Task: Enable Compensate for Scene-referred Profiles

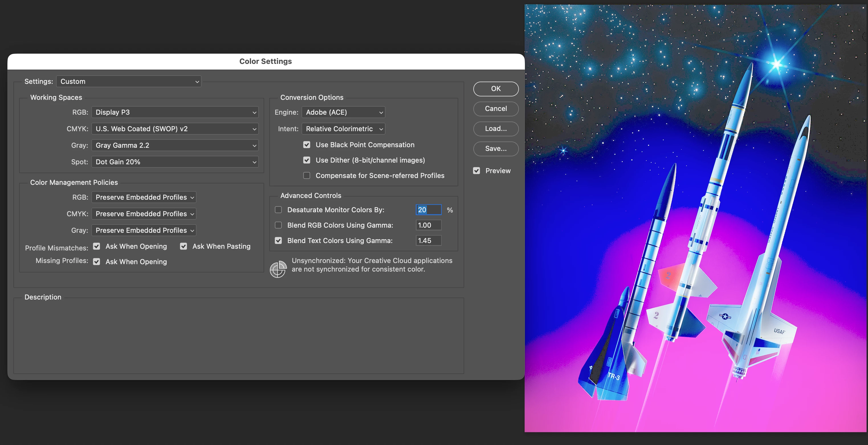Action: [x=307, y=175]
